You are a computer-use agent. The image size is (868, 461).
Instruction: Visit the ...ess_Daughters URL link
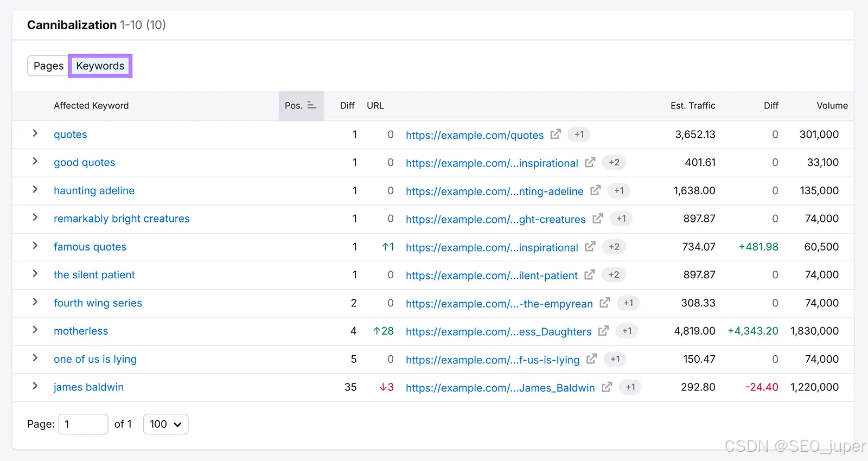coord(499,332)
